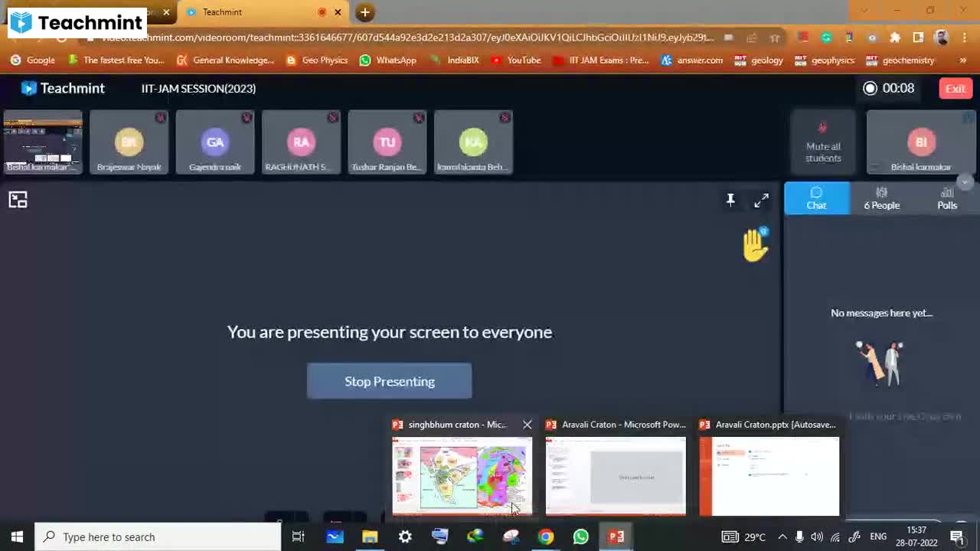Toggle RAGHUNATH S's muted microphone

(x=332, y=118)
